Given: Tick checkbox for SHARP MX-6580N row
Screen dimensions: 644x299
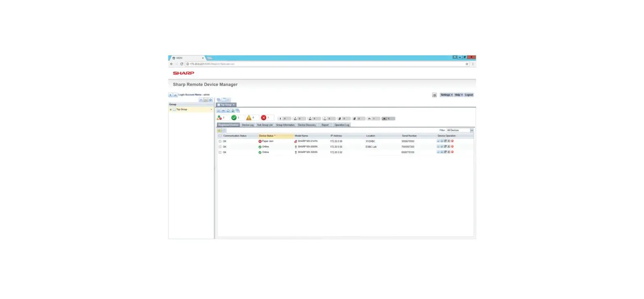Looking at the screenshot, I should click(220, 147).
